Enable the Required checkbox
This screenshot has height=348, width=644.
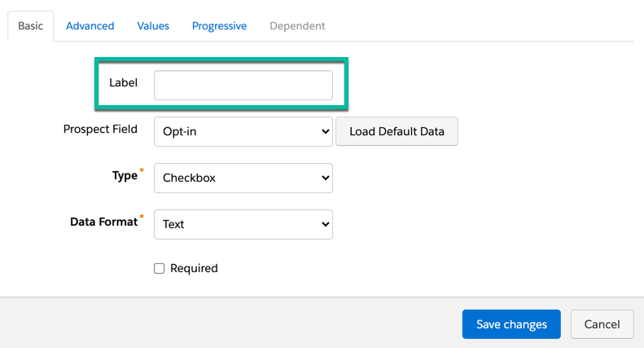(160, 268)
